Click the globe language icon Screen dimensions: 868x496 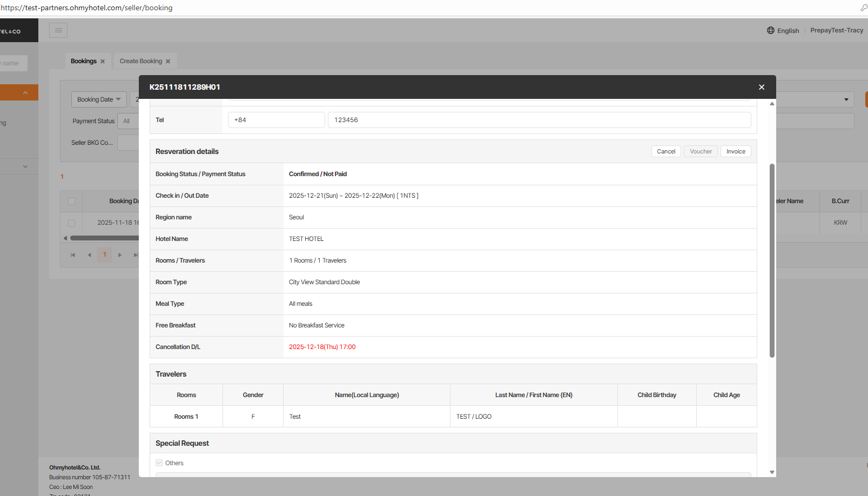click(x=771, y=30)
